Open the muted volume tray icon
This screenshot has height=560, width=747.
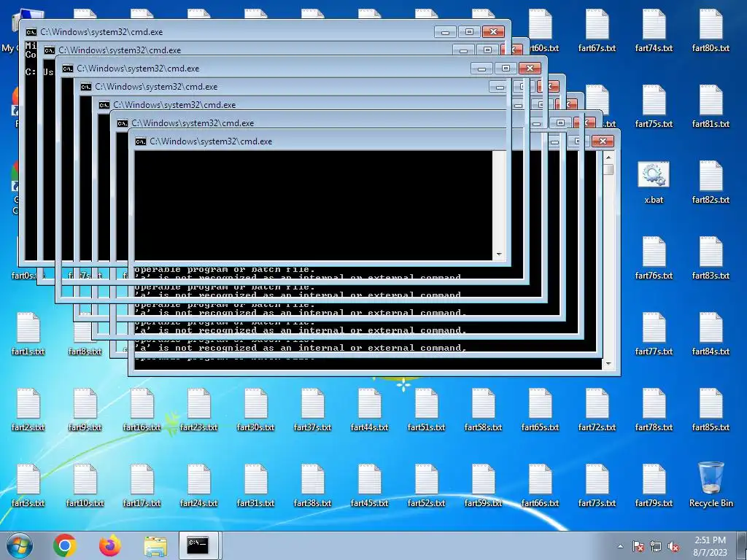[x=673, y=546]
